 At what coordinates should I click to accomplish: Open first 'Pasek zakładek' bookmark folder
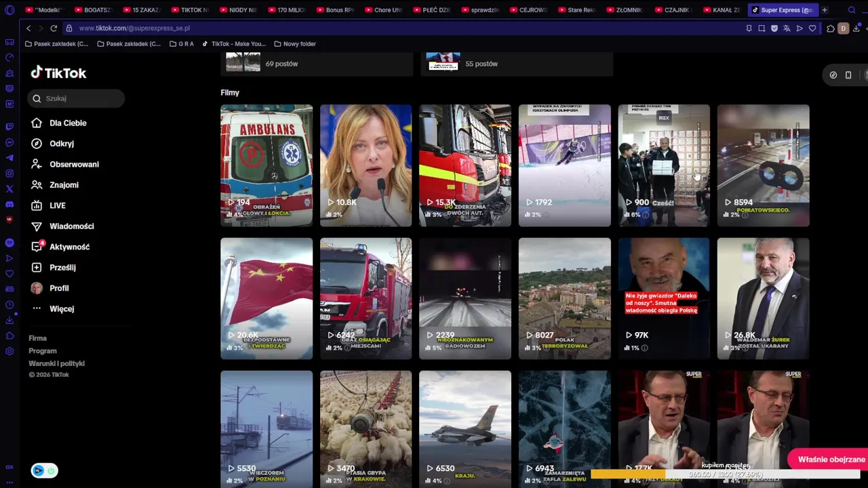[x=56, y=44]
